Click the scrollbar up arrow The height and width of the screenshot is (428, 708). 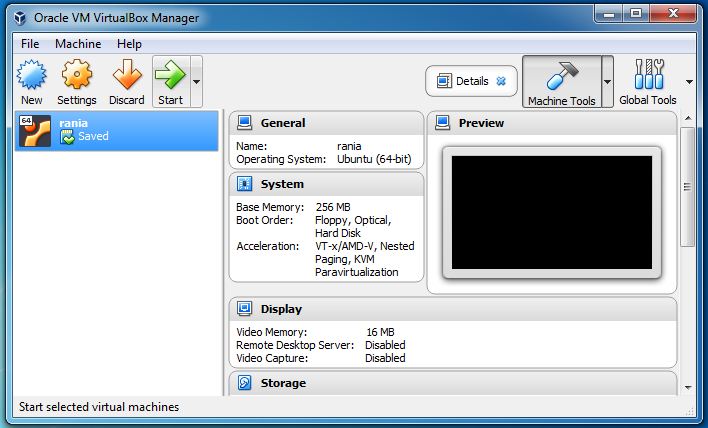(688, 118)
